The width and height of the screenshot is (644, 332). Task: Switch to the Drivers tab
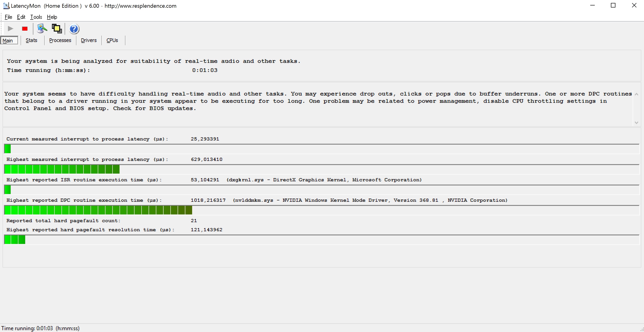click(x=89, y=40)
